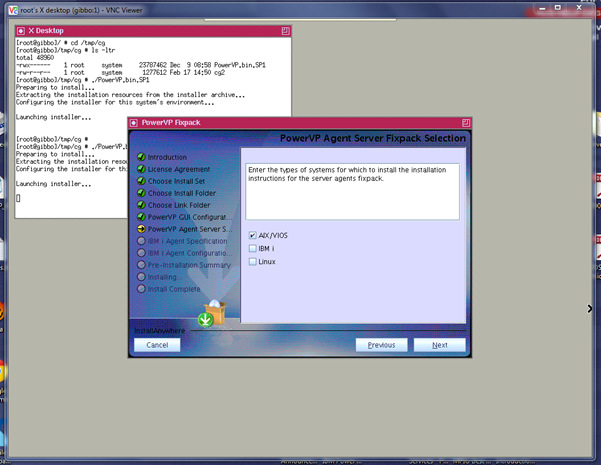Open the PowerVP Fixpack window menu icon
This screenshot has width=601, height=465.
click(133, 123)
